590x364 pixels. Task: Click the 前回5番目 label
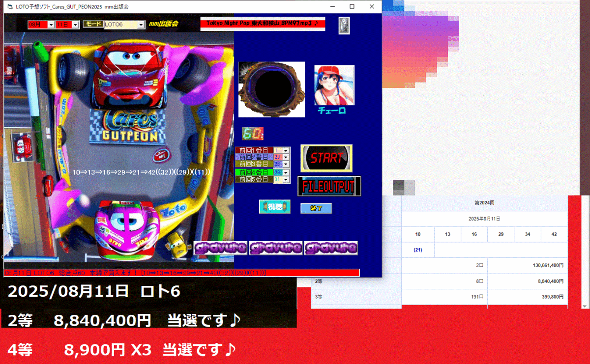(254, 180)
